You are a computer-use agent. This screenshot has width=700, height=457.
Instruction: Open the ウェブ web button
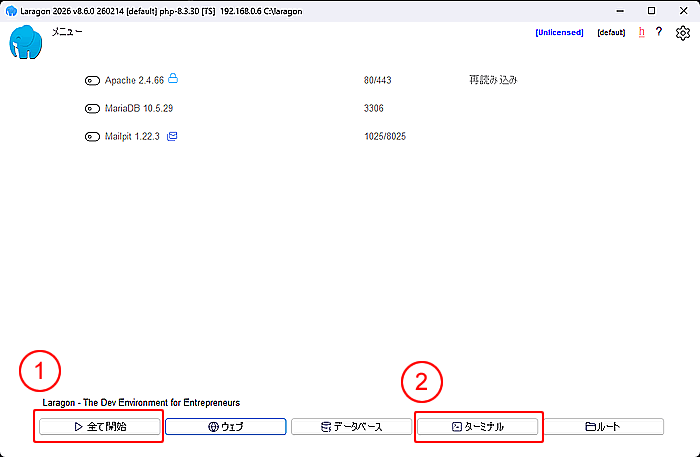225,427
